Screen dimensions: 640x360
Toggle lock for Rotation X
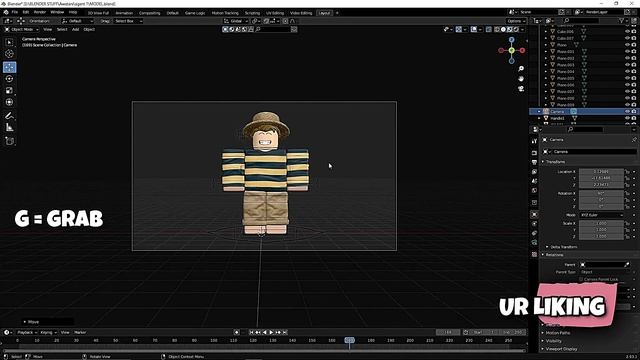coord(627,193)
